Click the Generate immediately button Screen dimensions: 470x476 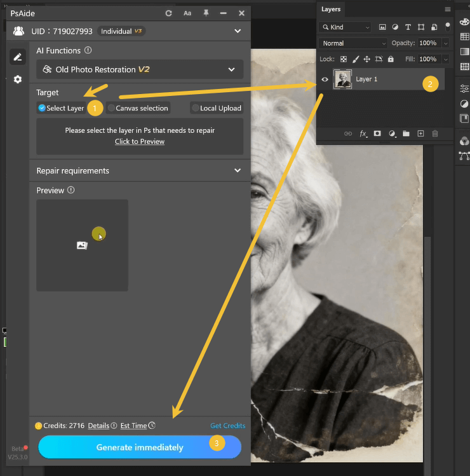[x=140, y=447]
